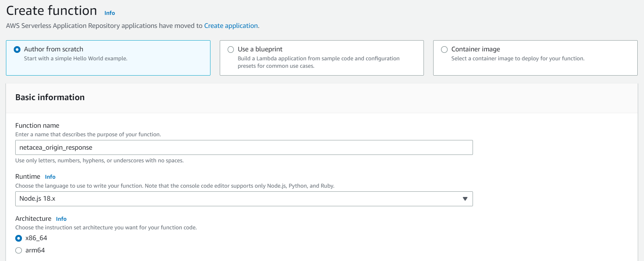Open the Info link beside Create function heading
Screen dimensions: 644x261
point(109,13)
